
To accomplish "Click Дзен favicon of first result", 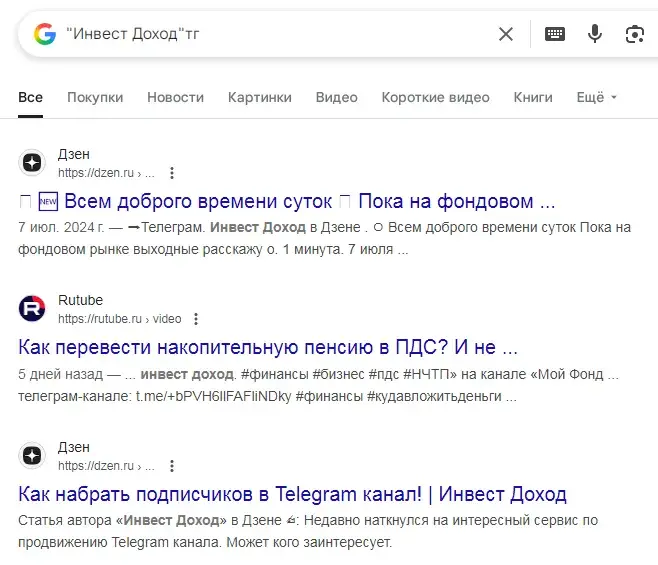I will click(32, 162).
